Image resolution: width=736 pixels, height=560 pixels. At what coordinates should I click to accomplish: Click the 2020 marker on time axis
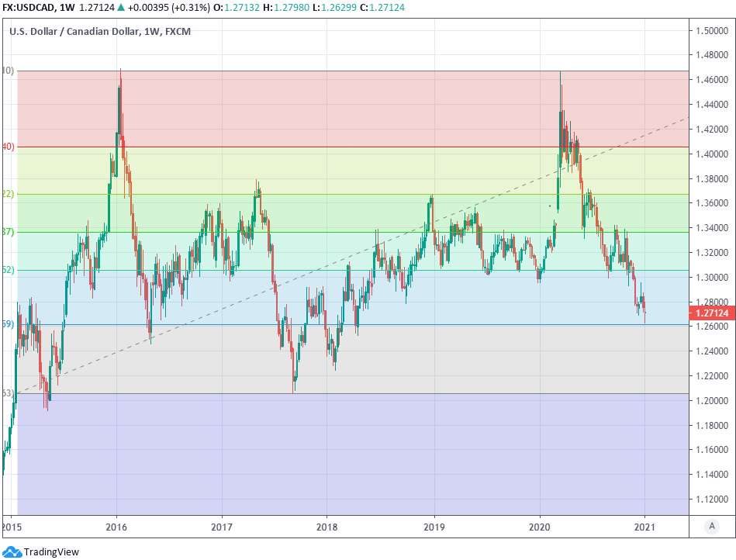(540, 527)
